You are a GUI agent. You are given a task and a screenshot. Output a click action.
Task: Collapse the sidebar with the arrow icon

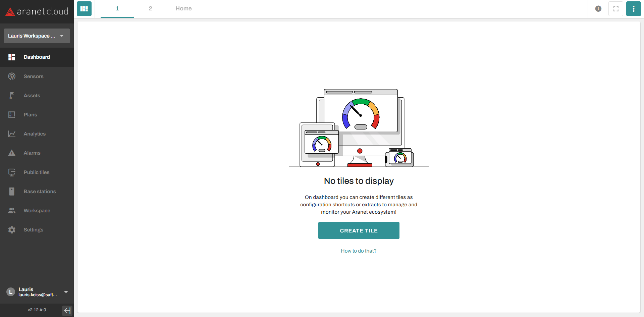(x=67, y=310)
